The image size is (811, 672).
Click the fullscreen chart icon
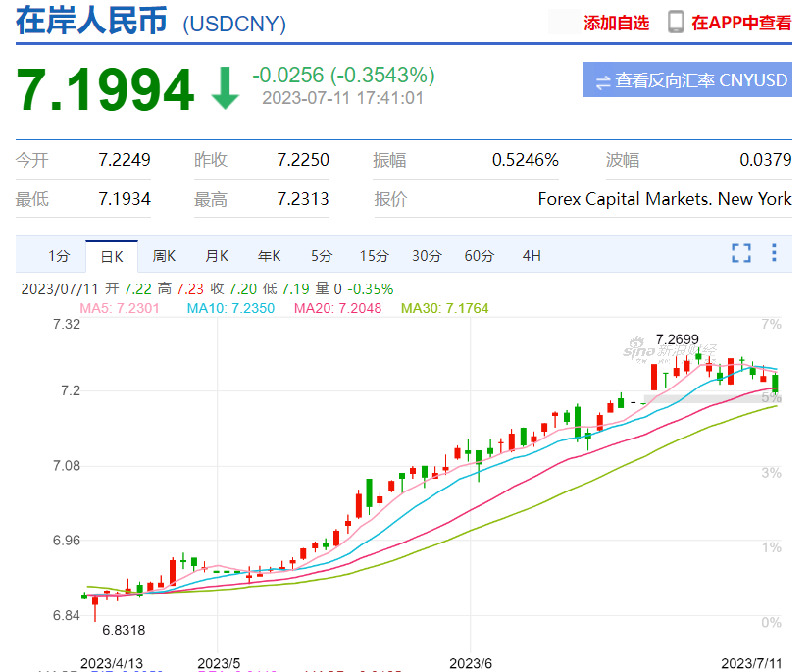click(x=740, y=253)
